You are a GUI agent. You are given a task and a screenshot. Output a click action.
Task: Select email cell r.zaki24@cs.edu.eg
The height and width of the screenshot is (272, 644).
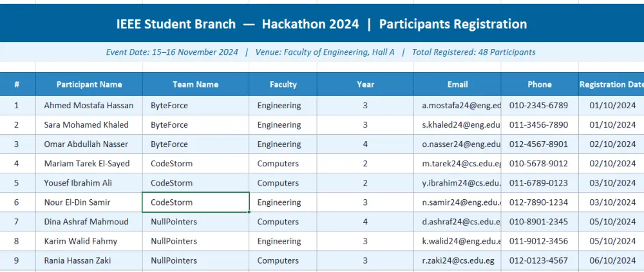[x=457, y=260]
